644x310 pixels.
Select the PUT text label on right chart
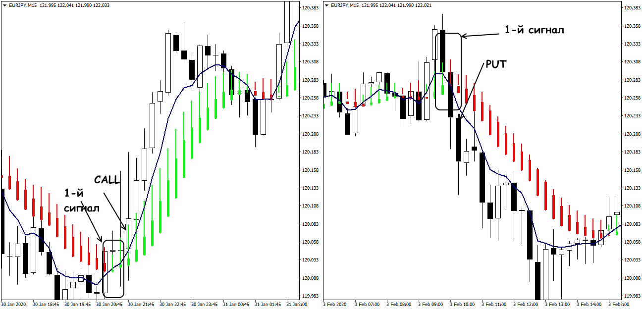click(x=495, y=64)
